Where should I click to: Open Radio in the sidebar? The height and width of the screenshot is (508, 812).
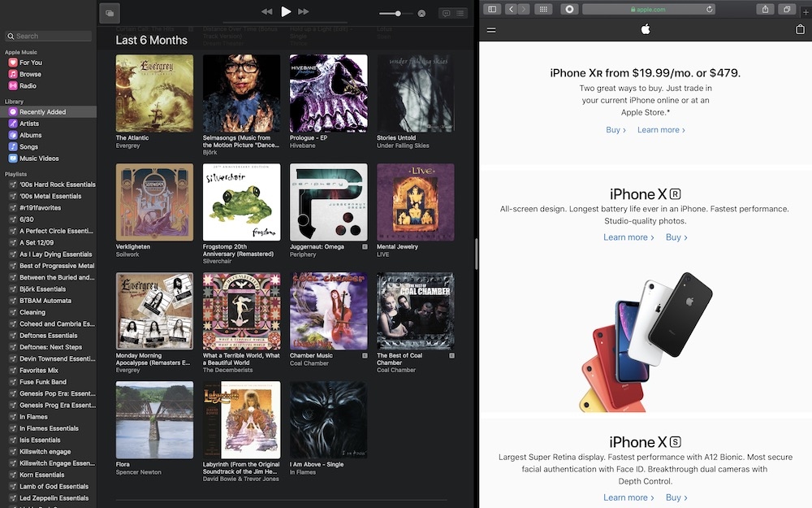tap(48, 85)
